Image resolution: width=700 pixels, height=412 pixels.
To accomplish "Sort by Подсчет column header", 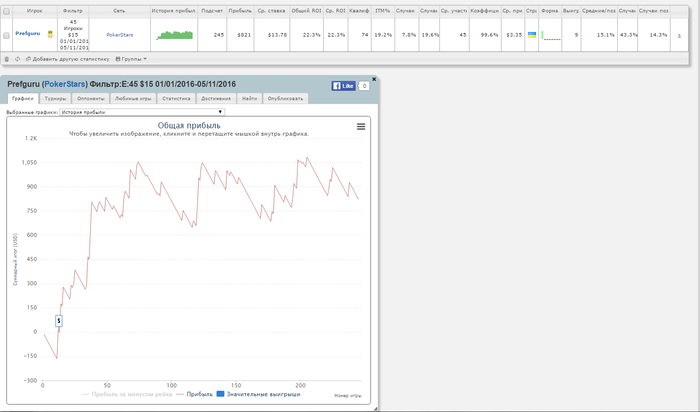I will point(212,11).
